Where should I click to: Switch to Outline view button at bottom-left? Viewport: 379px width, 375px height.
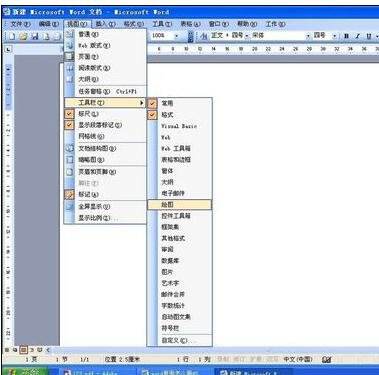[x=32, y=350]
